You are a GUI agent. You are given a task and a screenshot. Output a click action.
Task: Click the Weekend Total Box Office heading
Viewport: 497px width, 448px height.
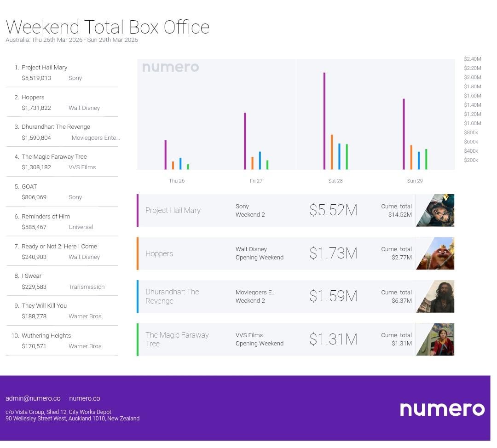[x=108, y=27]
